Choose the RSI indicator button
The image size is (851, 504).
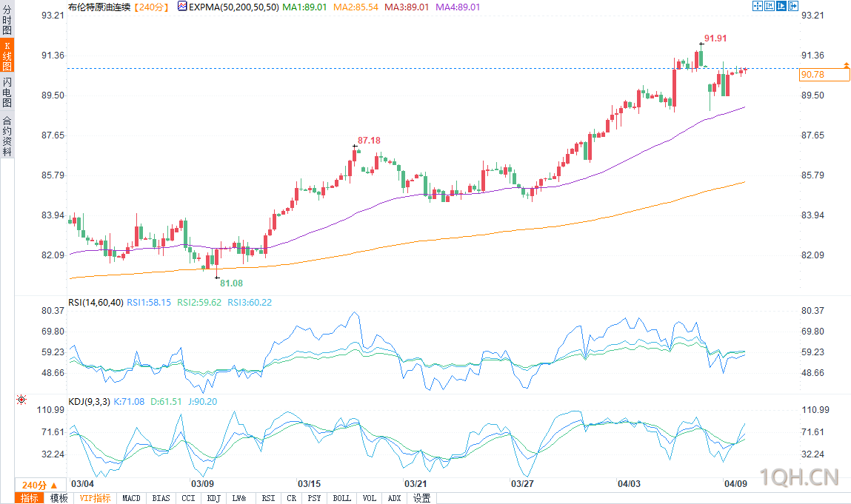tap(268, 498)
